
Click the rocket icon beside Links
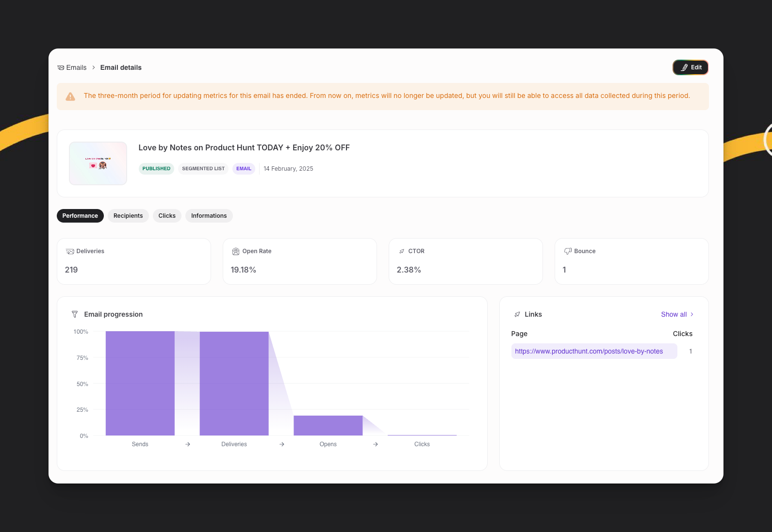point(517,314)
